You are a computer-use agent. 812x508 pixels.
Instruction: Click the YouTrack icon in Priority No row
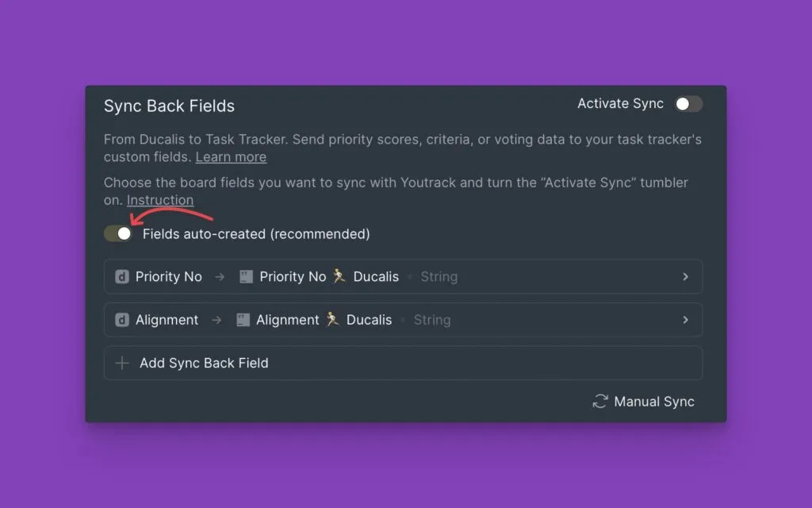[246, 277]
